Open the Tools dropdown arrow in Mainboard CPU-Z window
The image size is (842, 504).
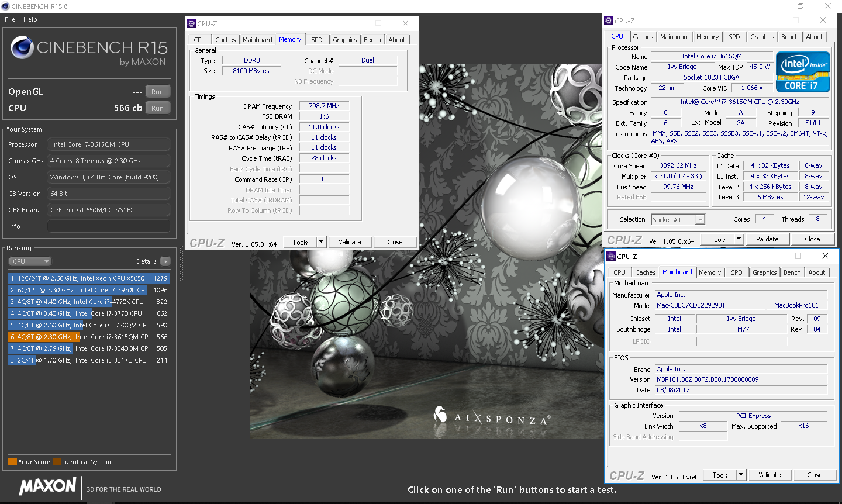[741, 475]
